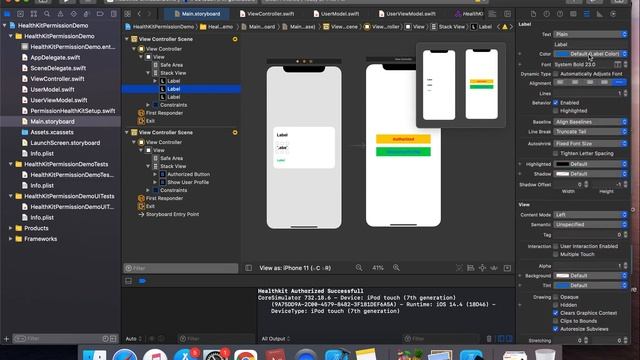640x360 pixels.
Task: Go back with the editor's back arrow
Action: pyautogui.click(x=139, y=14)
